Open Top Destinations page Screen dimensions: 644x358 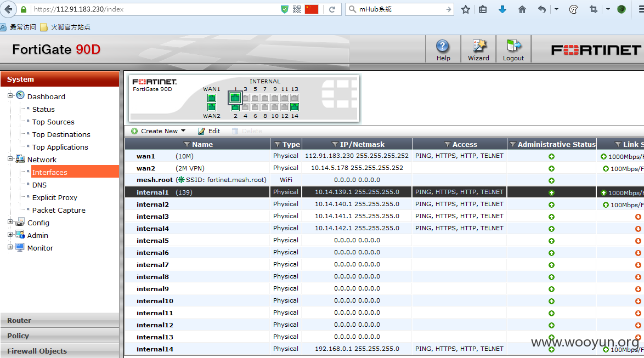(x=61, y=135)
